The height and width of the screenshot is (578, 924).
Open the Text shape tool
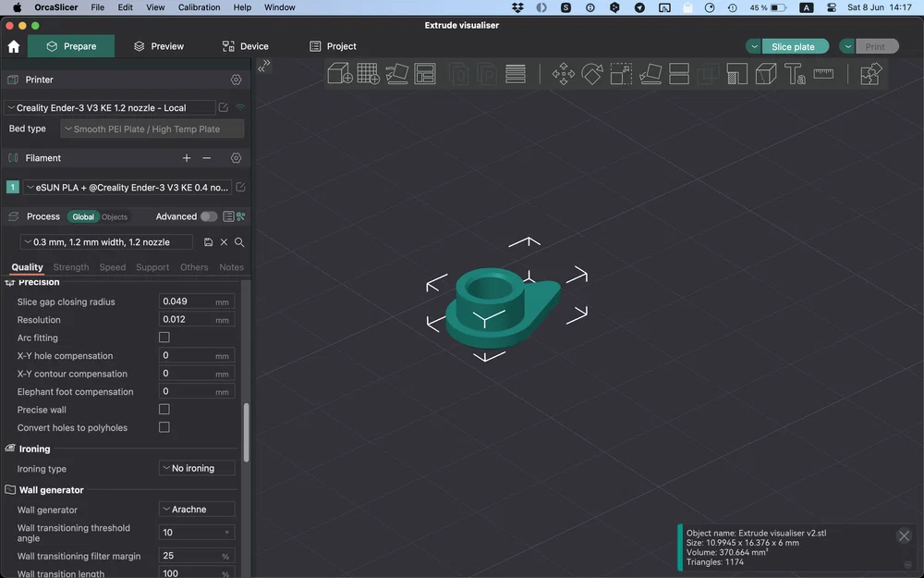(796, 75)
